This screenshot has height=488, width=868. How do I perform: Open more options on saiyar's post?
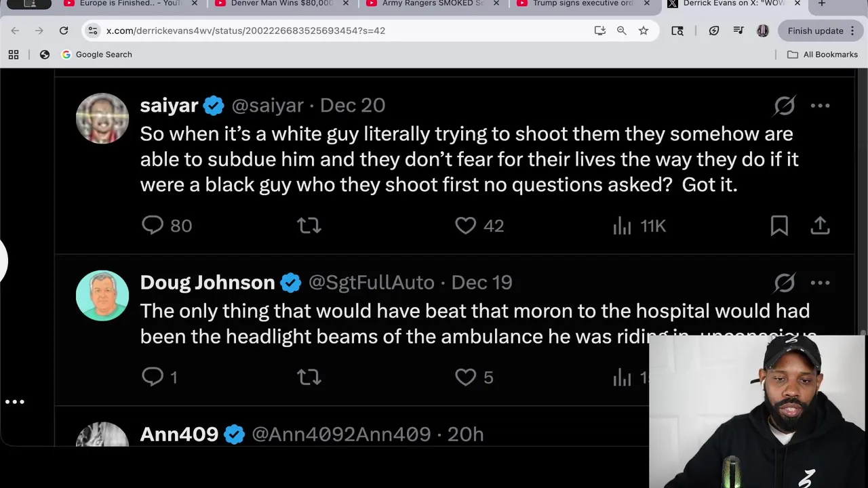tap(820, 106)
